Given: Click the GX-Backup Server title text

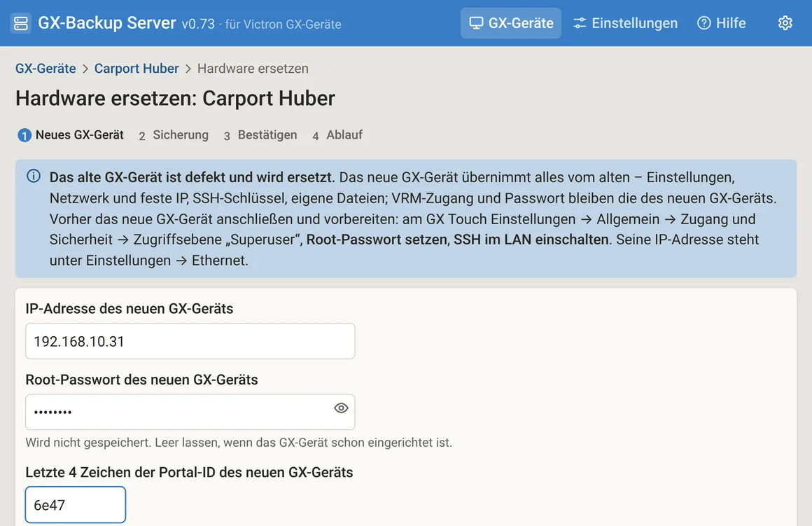Looking at the screenshot, I should (107, 23).
